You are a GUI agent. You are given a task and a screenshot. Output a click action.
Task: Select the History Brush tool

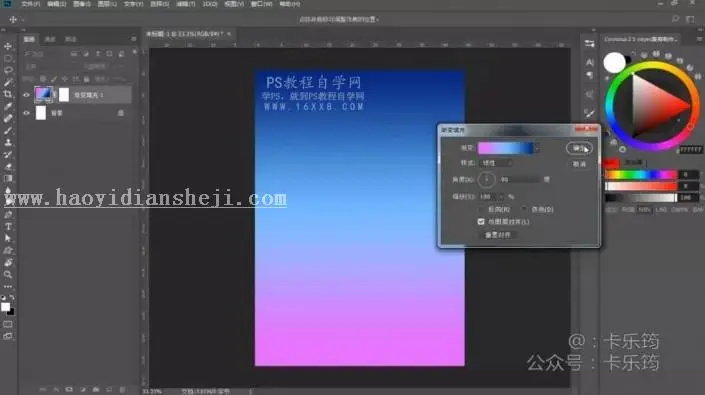pos(8,155)
